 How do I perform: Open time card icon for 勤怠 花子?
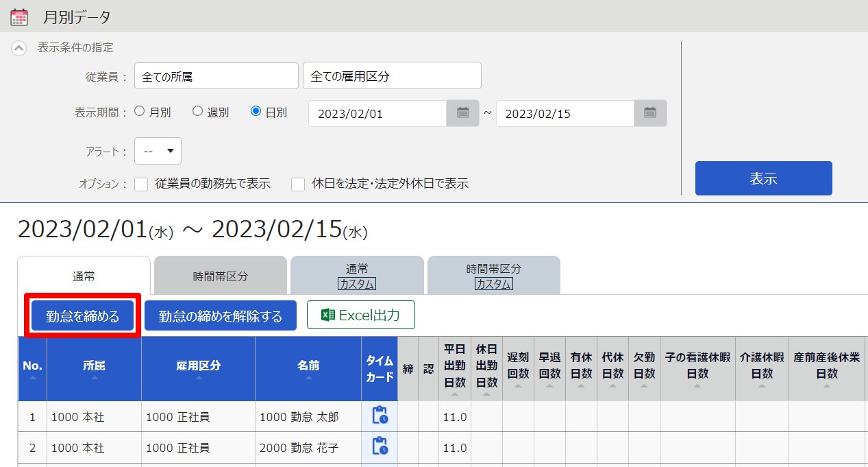coord(380,447)
